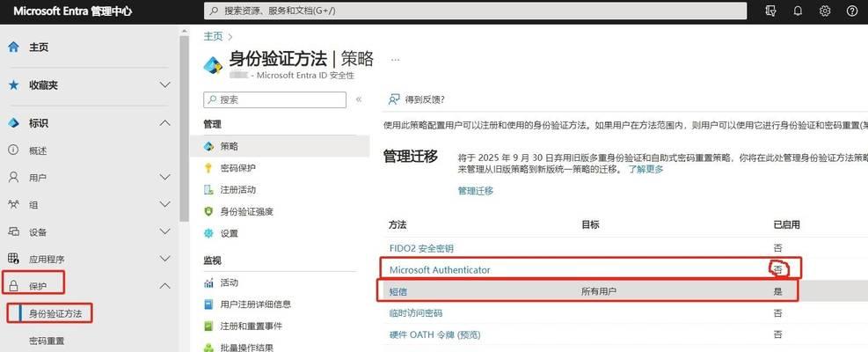Select 身份验证强度 in the blade menu
Viewport: 868px width, 352px height.
click(x=247, y=212)
